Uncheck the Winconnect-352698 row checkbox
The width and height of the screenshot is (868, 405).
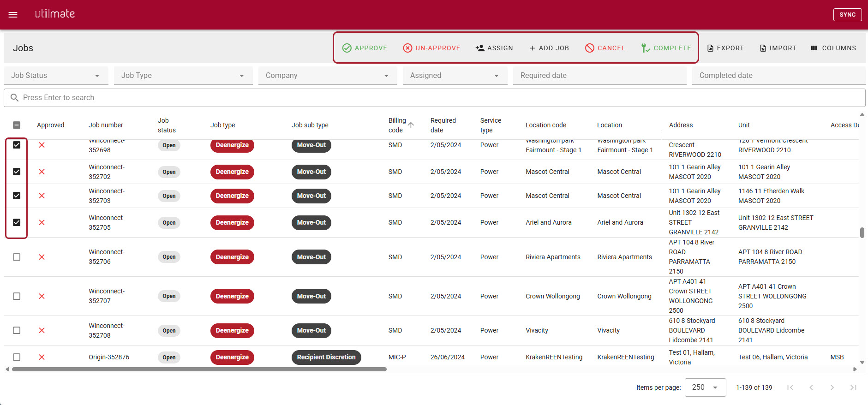pyautogui.click(x=17, y=145)
